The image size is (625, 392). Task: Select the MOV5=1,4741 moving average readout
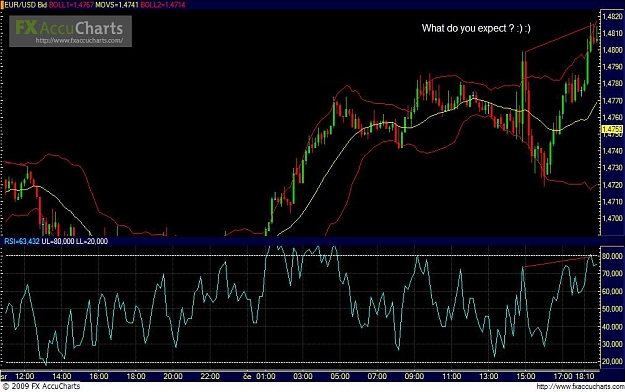(117, 5)
